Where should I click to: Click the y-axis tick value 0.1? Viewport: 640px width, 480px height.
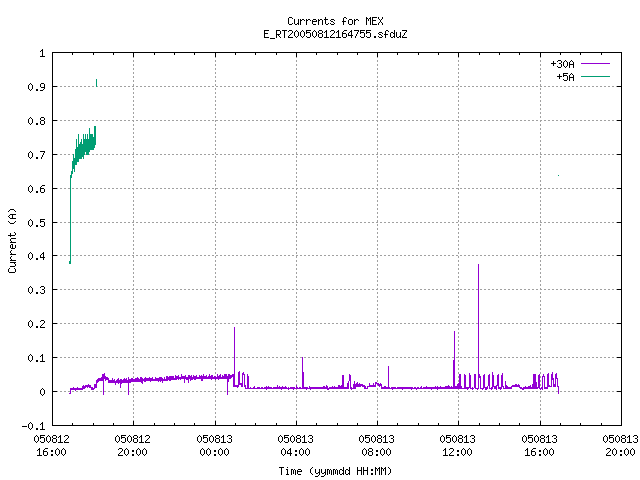click(36, 358)
